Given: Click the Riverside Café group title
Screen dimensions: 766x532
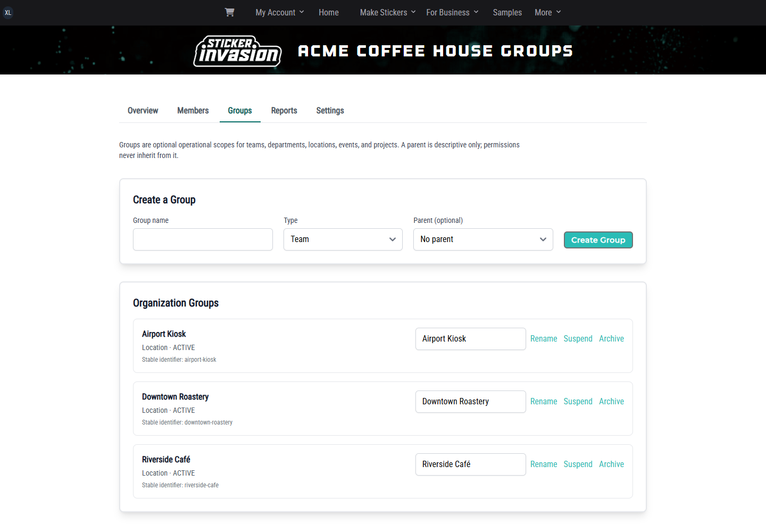Looking at the screenshot, I should coord(166,460).
